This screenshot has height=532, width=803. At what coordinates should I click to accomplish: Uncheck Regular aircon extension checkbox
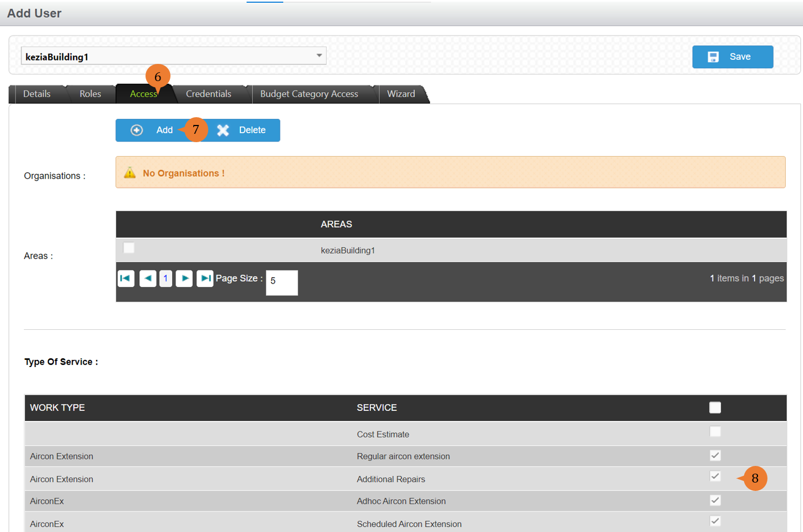click(x=715, y=455)
